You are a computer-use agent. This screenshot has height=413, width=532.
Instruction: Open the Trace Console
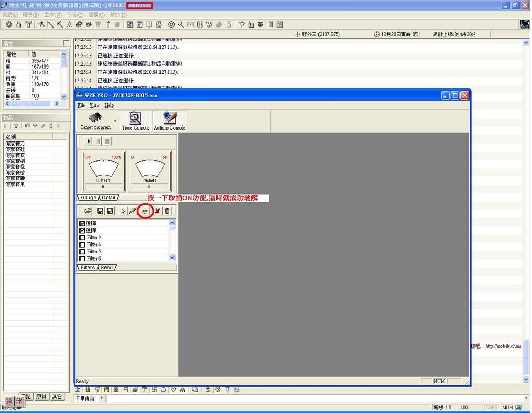click(x=135, y=121)
